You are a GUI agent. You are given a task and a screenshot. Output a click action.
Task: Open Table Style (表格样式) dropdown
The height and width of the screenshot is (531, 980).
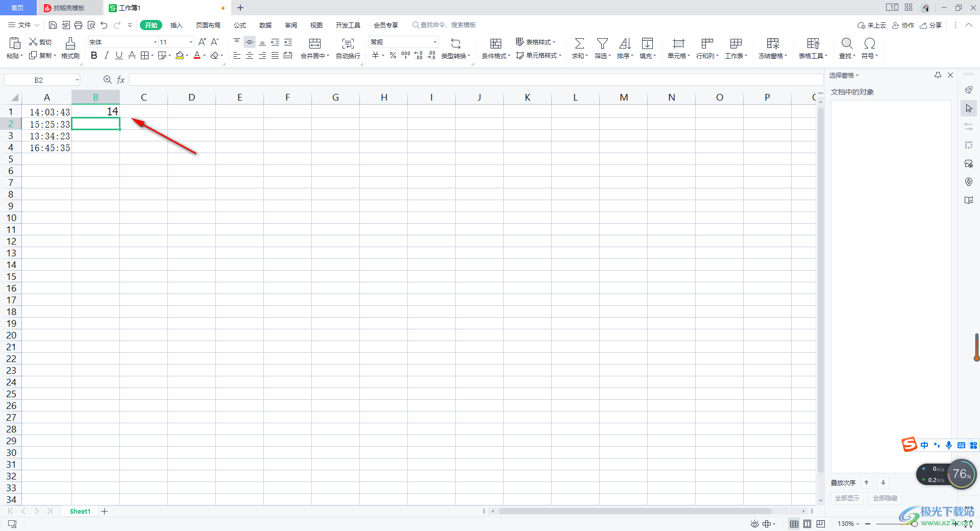tap(535, 42)
